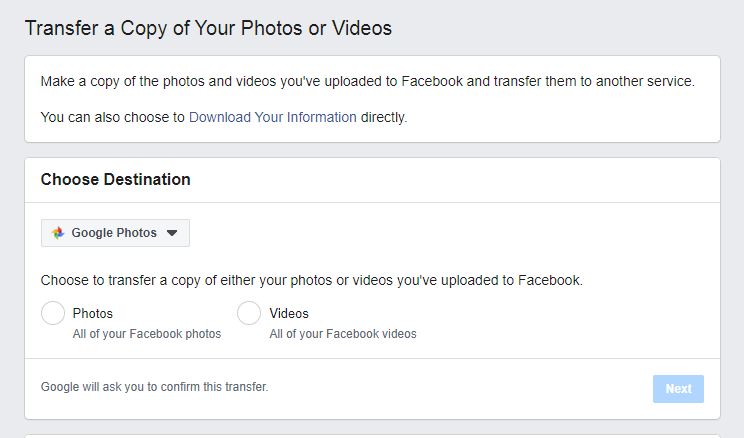Click the caret arrow beside Google Photos
Viewport: 744px width, 438px height.
click(x=172, y=233)
